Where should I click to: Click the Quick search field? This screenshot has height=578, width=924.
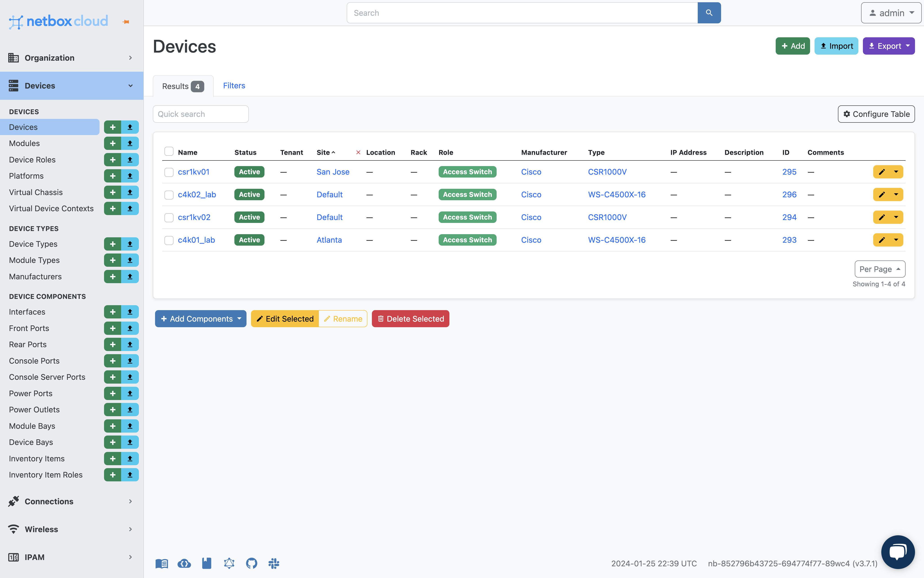pos(201,114)
